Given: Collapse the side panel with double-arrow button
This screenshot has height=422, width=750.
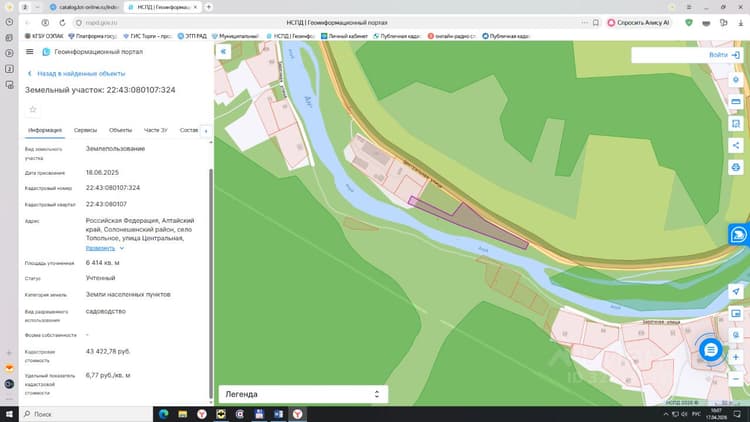Looking at the screenshot, I should tap(223, 51).
